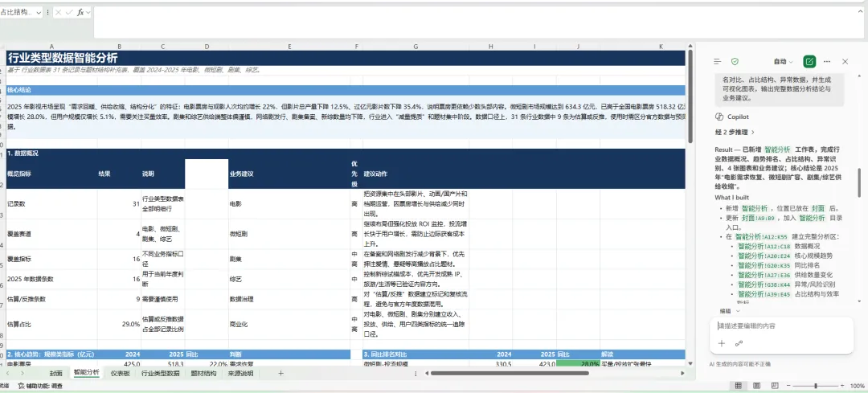The image size is (868, 393).
Task: Click the 封面!A9:B9 reference link
Action: point(760,218)
